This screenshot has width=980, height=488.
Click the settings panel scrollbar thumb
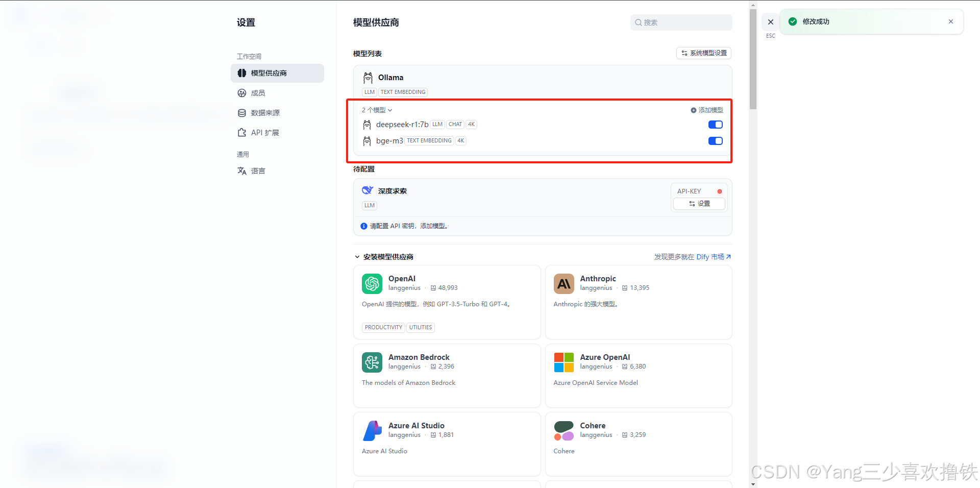click(753, 59)
